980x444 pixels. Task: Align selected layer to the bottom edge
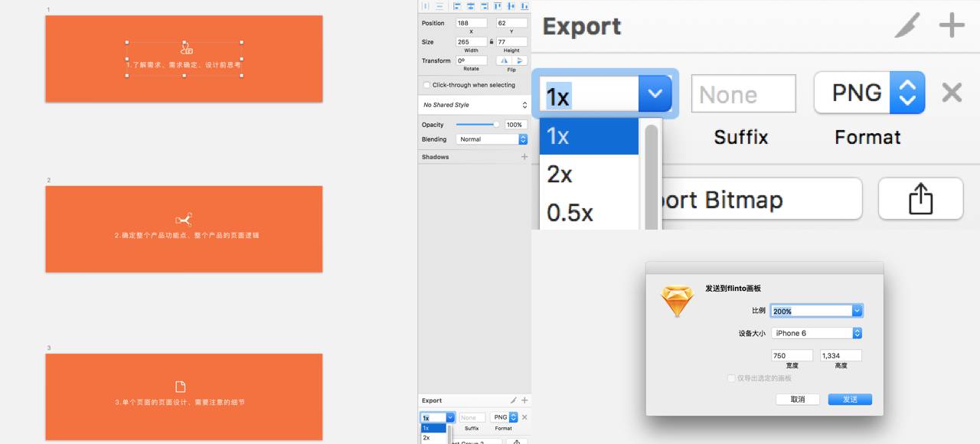pyautogui.click(x=524, y=6)
